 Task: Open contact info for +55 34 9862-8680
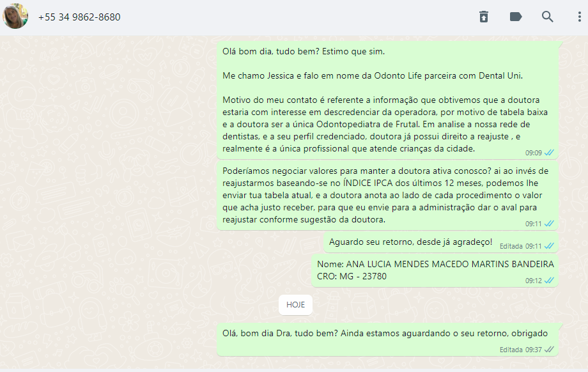coord(79,17)
